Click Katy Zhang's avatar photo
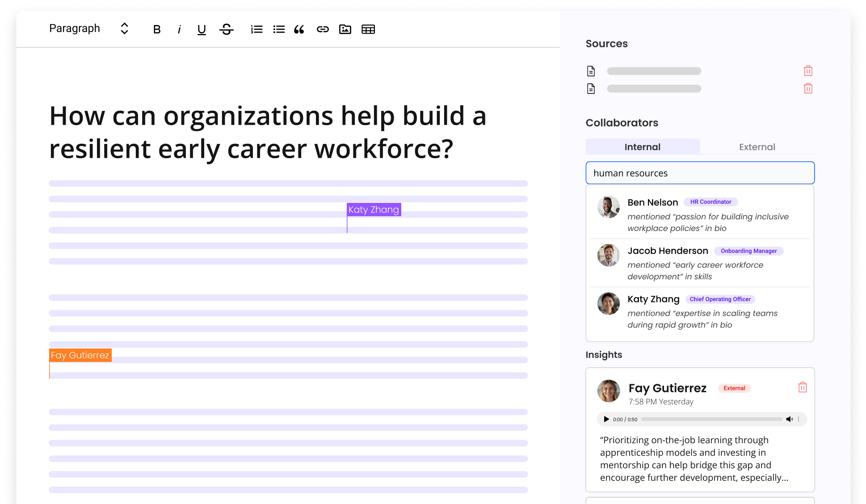This screenshot has height=504, width=866. pos(609,303)
